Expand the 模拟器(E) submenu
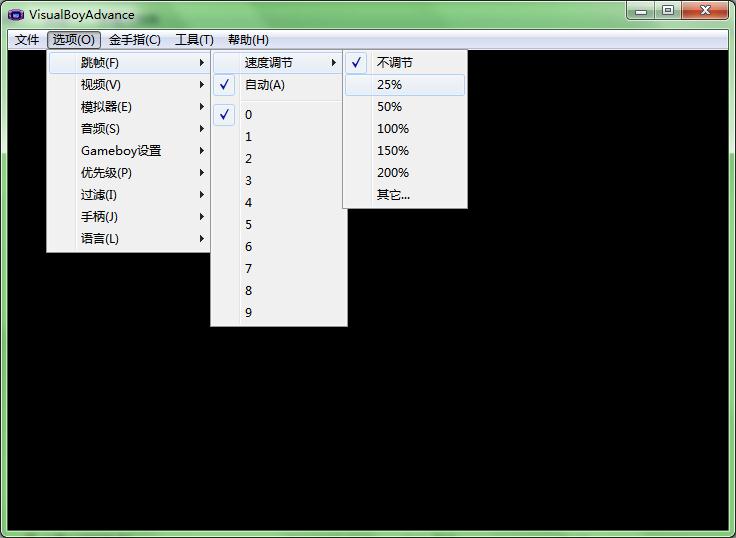The width and height of the screenshot is (736, 538). [129, 107]
